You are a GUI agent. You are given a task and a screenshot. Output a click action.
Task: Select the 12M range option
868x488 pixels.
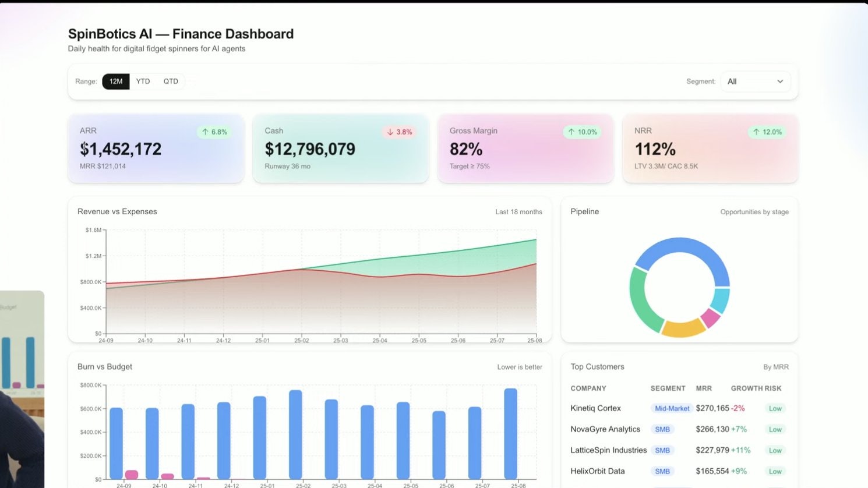(x=116, y=82)
